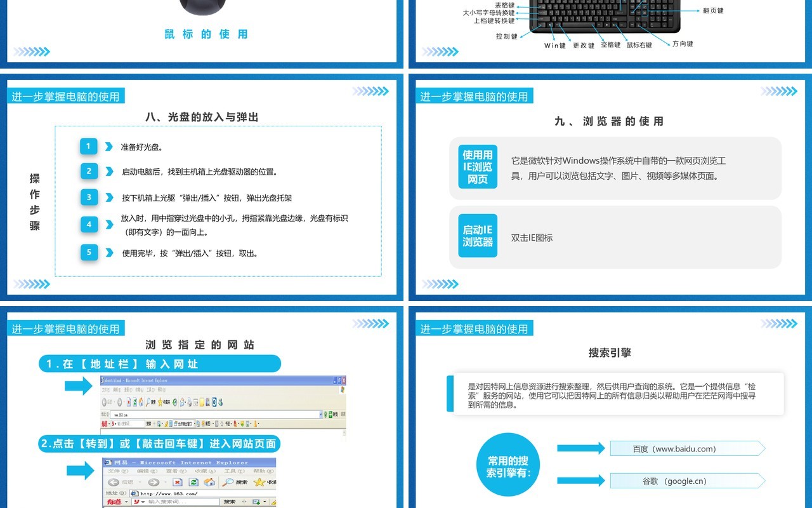Open 查看(V) menu in 网易 IE window
Image resolution: width=812 pixels, height=508 pixels.
[176, 471]
